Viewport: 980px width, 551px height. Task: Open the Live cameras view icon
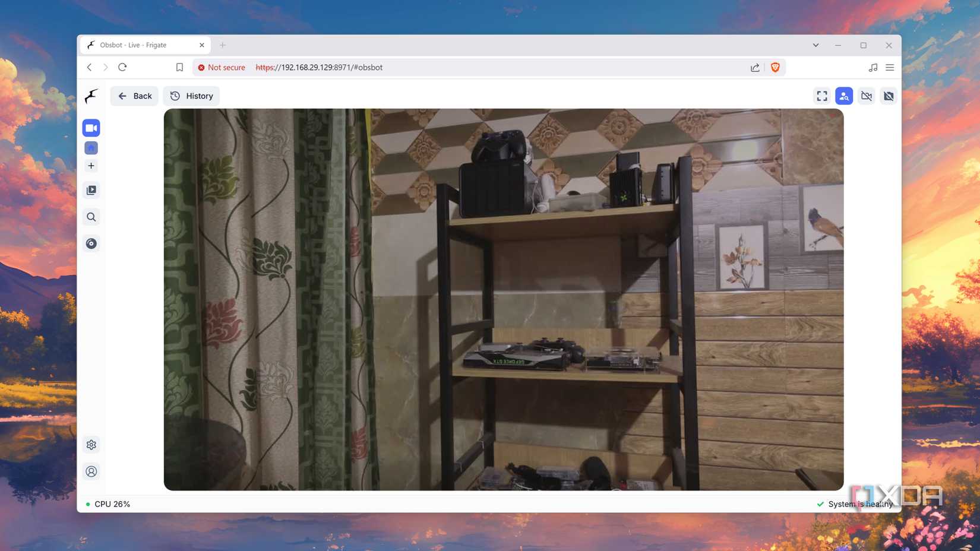(91, 128)
